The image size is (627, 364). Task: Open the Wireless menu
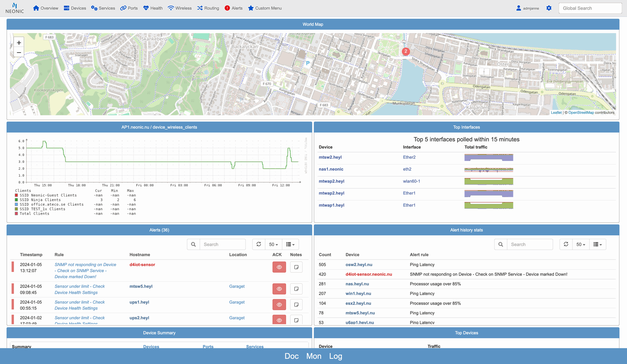[180, 8]
